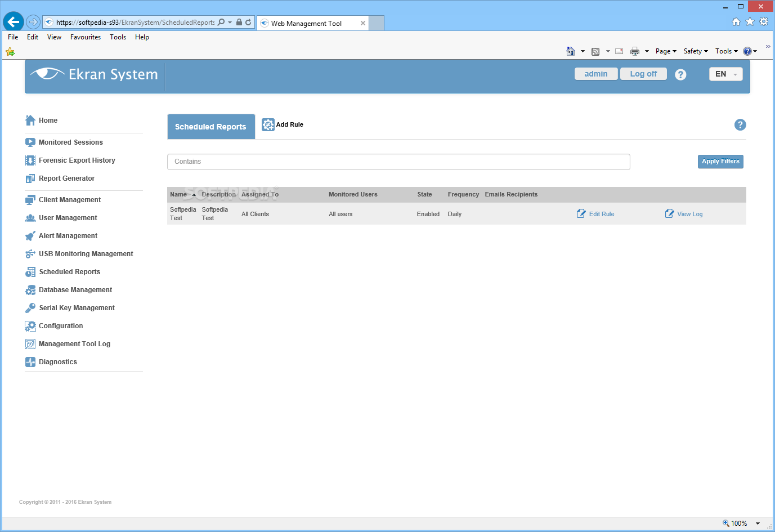Screen dimensions: 775x532
Task: Click the Configuration gear icon
Action: 30,326
